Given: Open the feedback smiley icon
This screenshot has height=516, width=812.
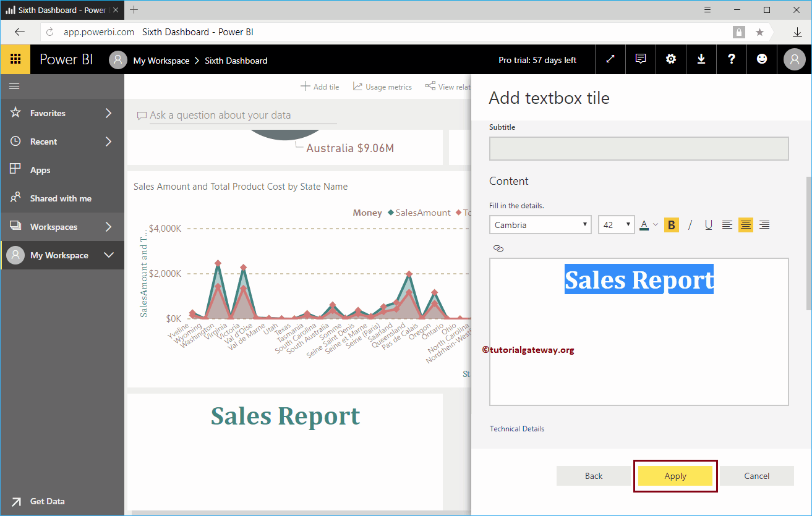Looking at the screenshot, I should (x=762, y=59).
